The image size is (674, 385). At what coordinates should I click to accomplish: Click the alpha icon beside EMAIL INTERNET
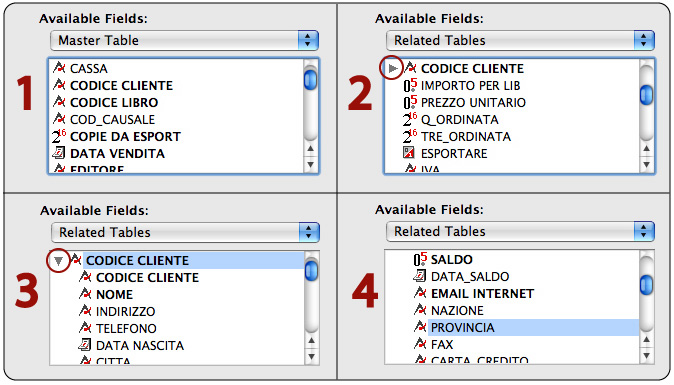point(420,293)
